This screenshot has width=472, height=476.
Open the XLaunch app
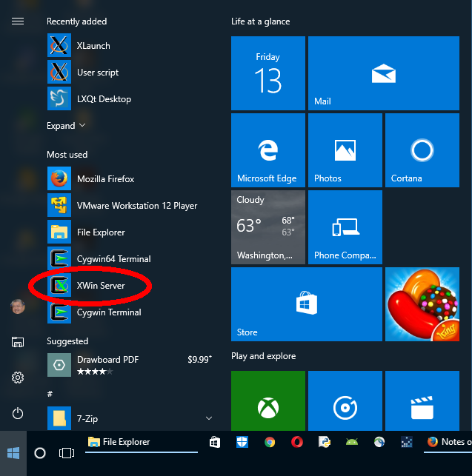click(130, 46)
